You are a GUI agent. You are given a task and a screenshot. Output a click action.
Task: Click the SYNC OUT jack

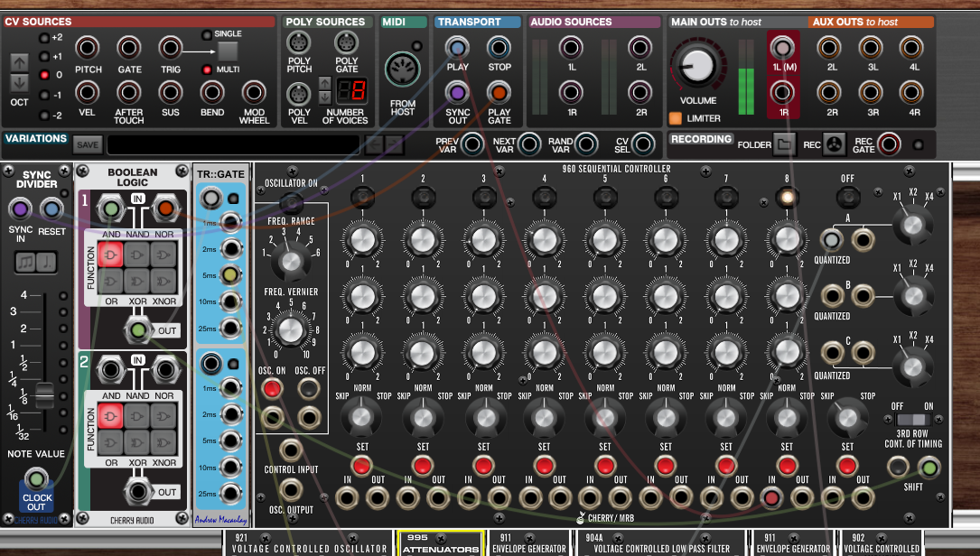458,93
